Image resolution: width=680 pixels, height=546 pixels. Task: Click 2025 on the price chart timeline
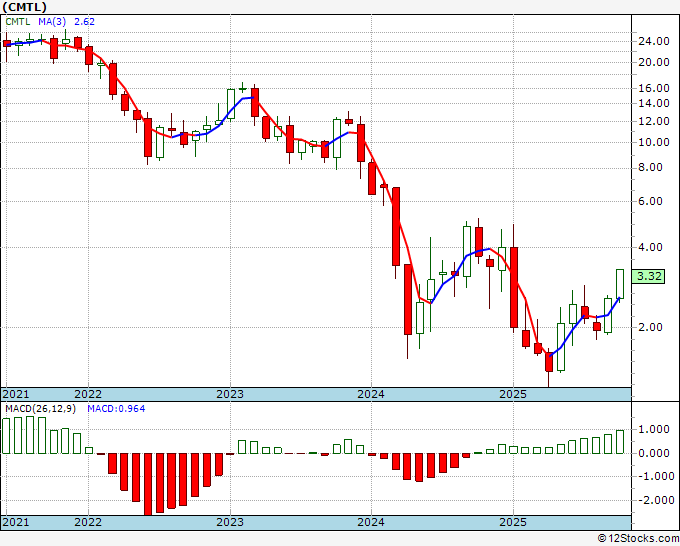[513, 394]
